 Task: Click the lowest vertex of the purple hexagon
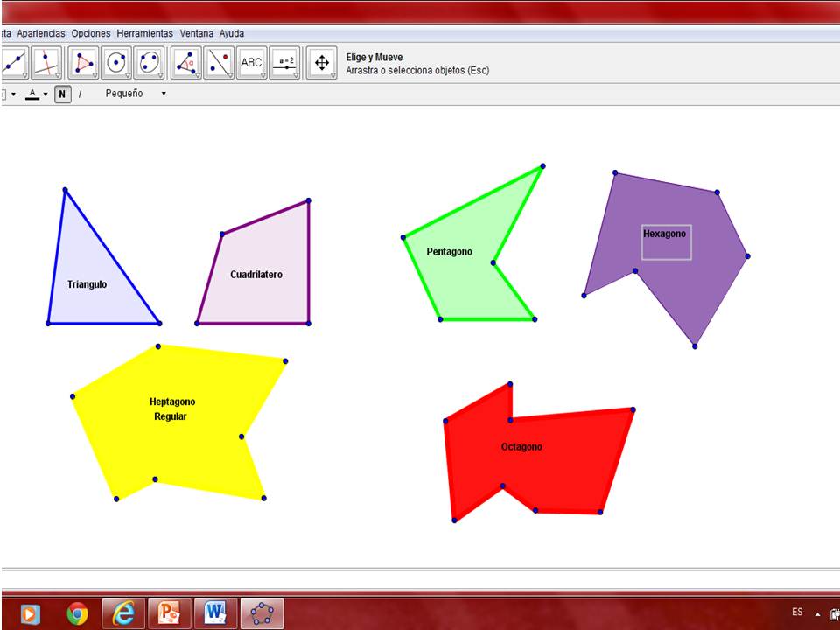click(x=695, y=346)
